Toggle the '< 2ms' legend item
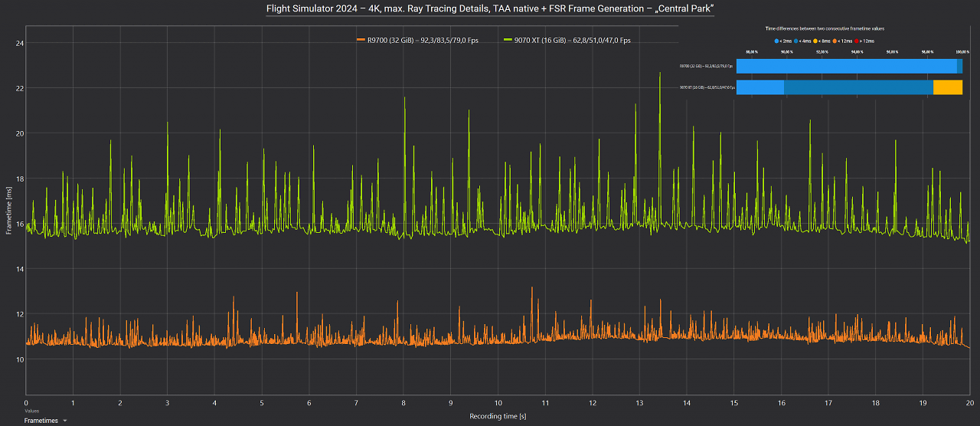 click(x=785, y=40)
